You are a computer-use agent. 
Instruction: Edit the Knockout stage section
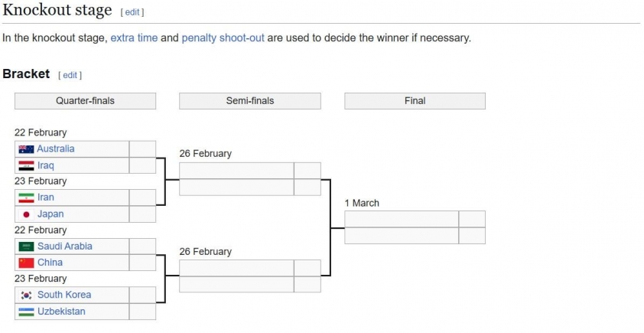coord(132,13)
